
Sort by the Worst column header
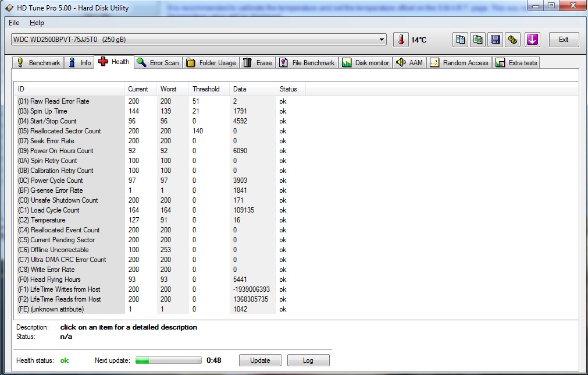(x=173, y=89)
